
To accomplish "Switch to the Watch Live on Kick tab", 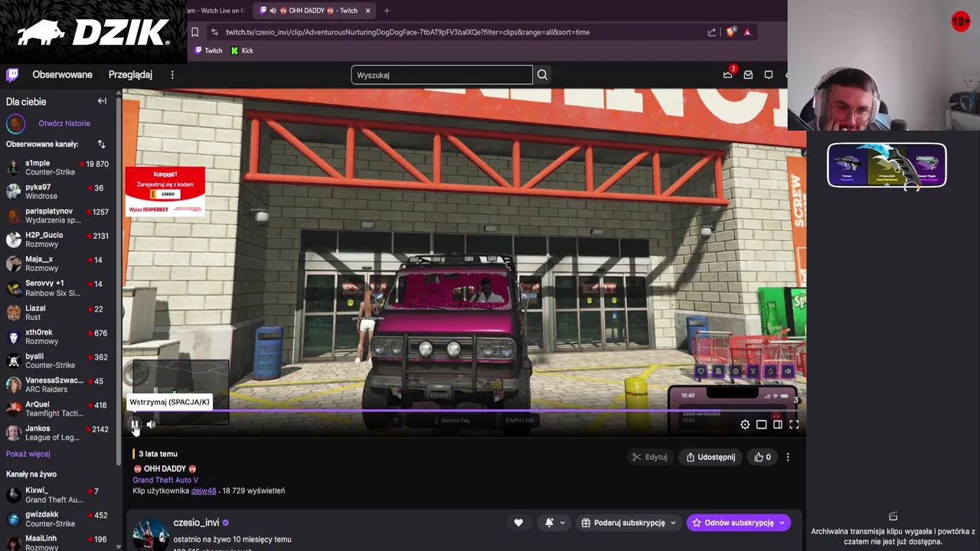I will [x=217, y=11].
